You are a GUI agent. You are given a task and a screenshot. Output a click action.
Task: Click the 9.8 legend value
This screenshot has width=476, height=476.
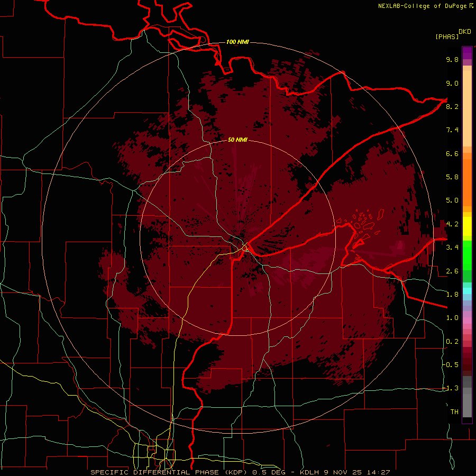click(x=452, y=59)
